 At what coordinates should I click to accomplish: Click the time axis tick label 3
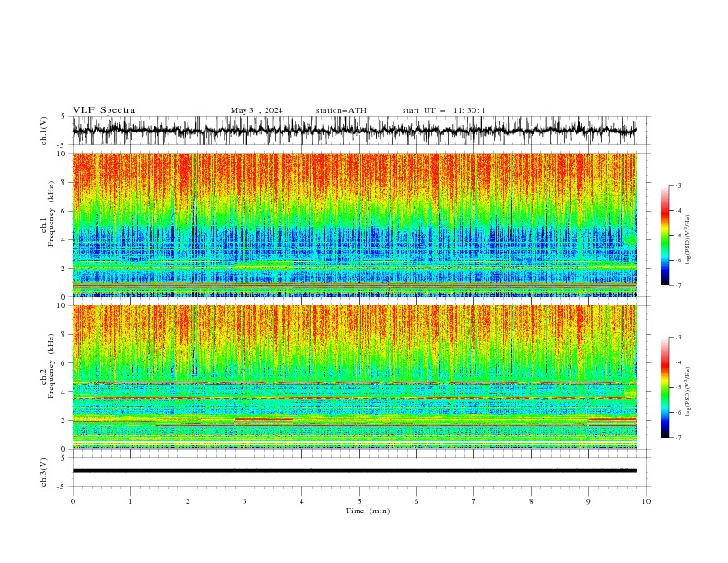(245, 501)
